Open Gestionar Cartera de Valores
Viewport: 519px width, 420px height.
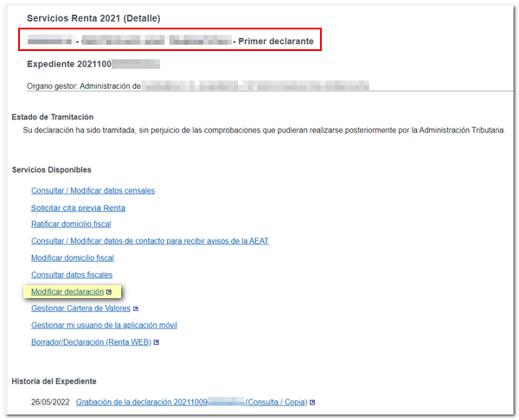click(x=80, y=309)
